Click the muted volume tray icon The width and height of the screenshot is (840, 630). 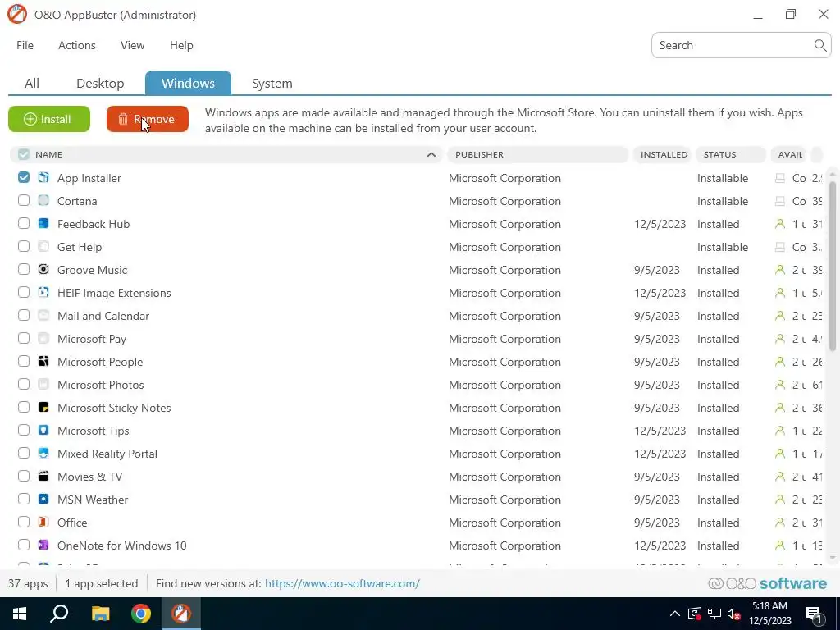pyautogui.click(x=734, y=614)
